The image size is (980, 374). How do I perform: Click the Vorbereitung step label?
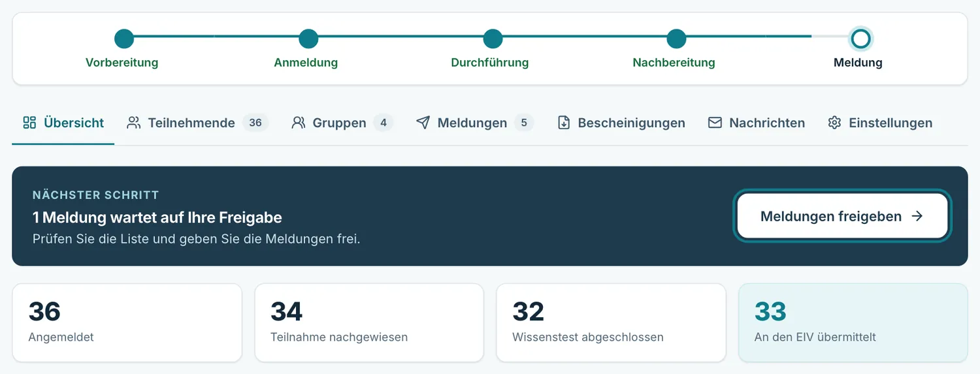pos(122,63)
